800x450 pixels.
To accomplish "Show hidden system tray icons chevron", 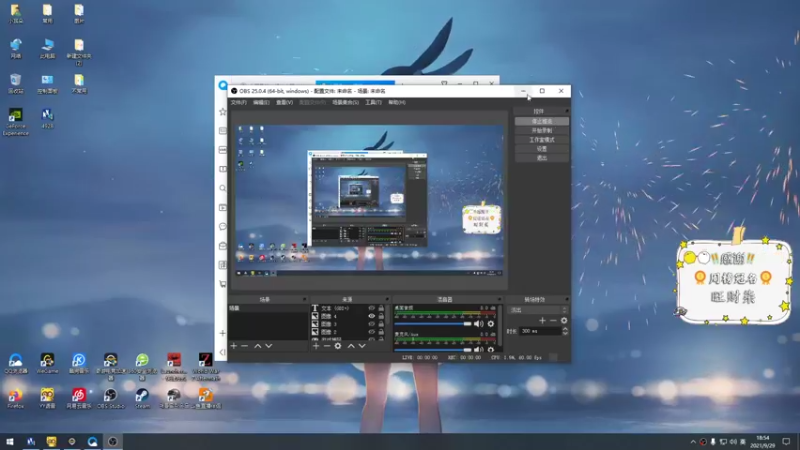I will pyautogui.click(x=693, y=442).
